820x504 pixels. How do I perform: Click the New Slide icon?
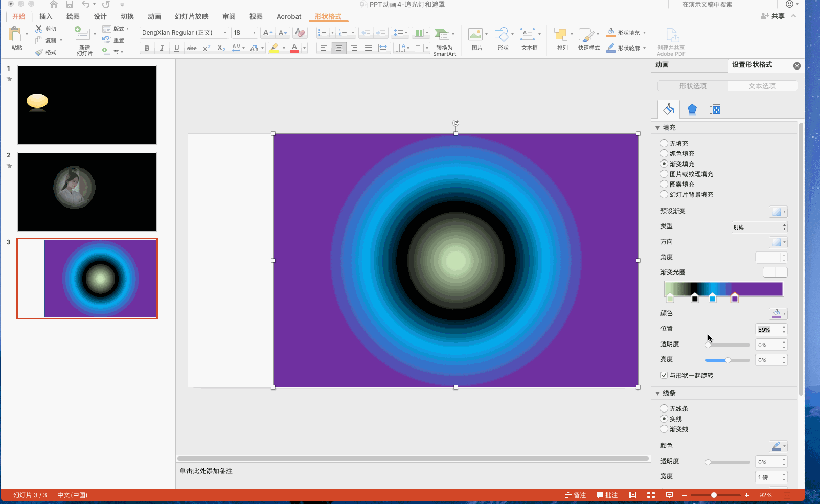pos(83,34)
